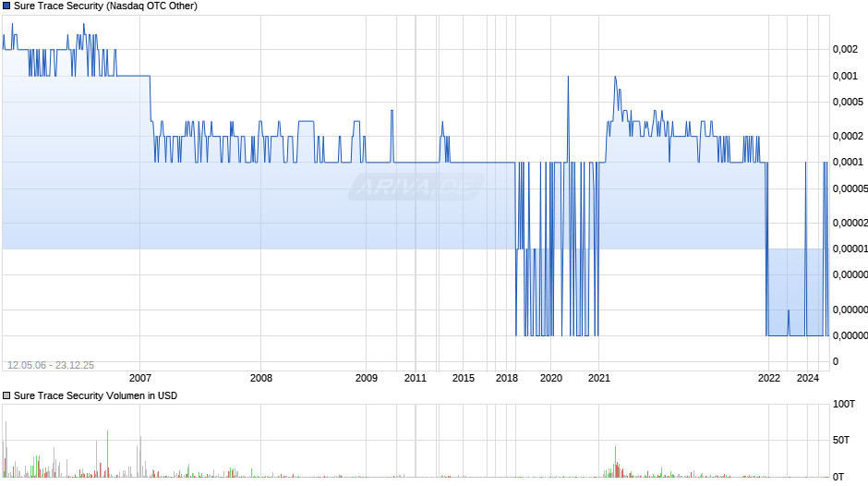Viewport: 868px width, 486px height.
Task: Click the blue Sure Trace Security legend swatch
Action: [x=6, y=6]
